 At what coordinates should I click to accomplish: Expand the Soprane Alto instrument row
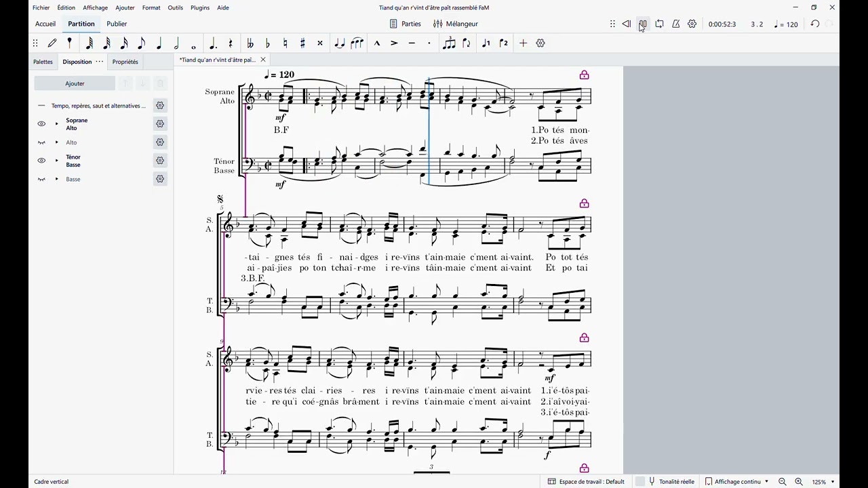[x=56, y=124]
